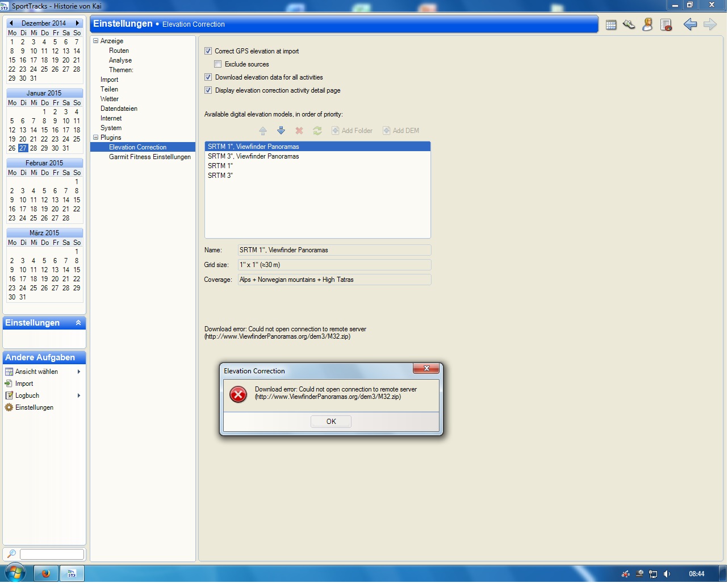Viewport: 728px width, 583px height.
Task: Select Garmin Fitness Einstellungen in the tree
Action: (x=150, y=157)
